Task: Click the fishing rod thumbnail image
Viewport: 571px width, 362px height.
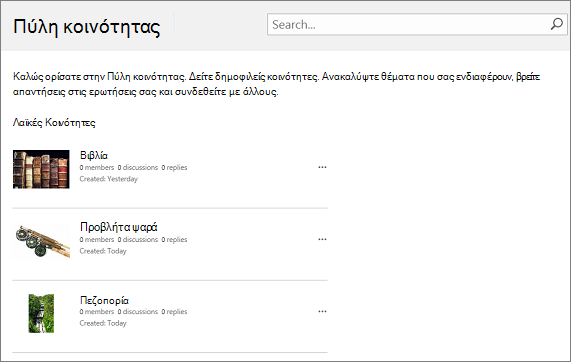Action: coord(42,240)
